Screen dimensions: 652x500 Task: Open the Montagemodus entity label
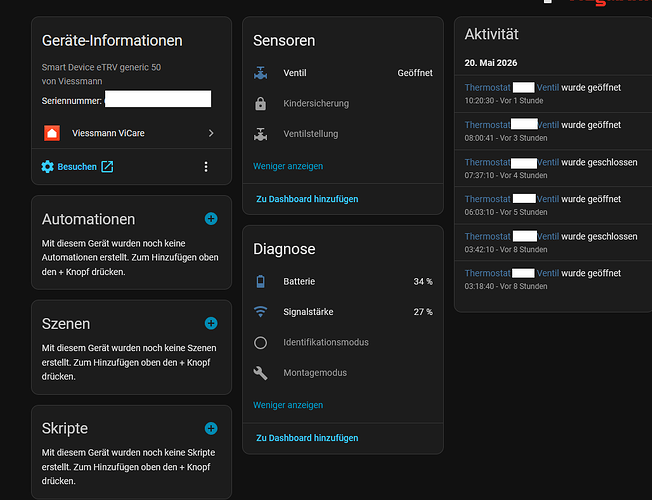click(315, 373)
